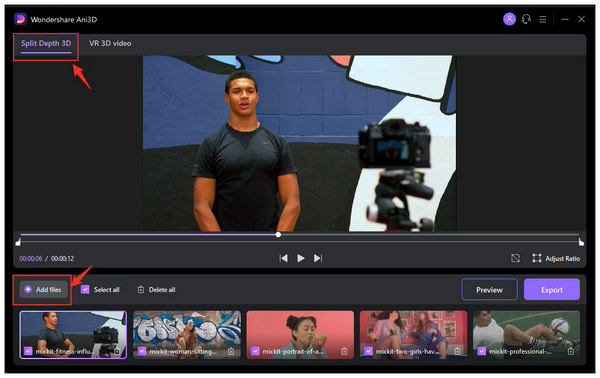Screen dimensions: 600x378
Task: Select the mixkit-professional-... video thumbnail
Action: tap(527, 334)
